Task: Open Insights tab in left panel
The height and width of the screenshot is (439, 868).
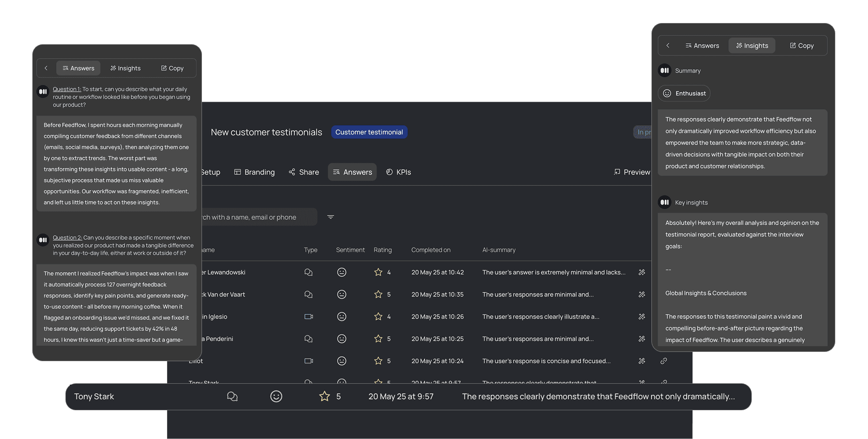Action: [126, 68]
